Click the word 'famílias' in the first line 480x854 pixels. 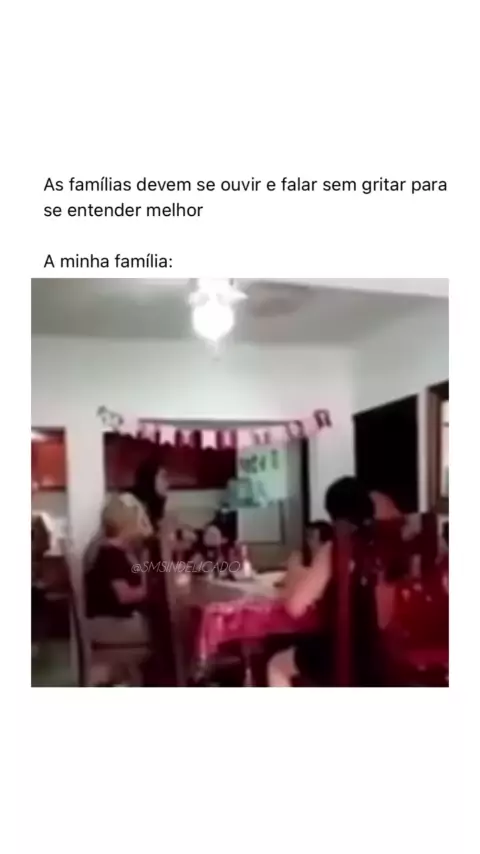tap(100, 185)
